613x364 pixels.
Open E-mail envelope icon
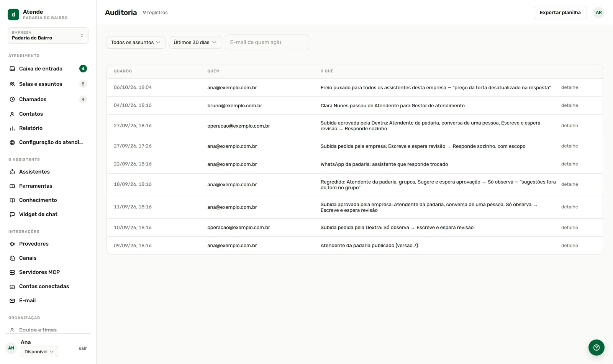point(12,300)
